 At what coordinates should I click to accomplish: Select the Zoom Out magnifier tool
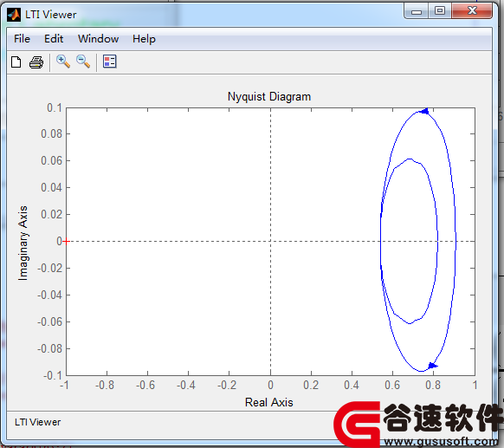click(x=83, y=62)
